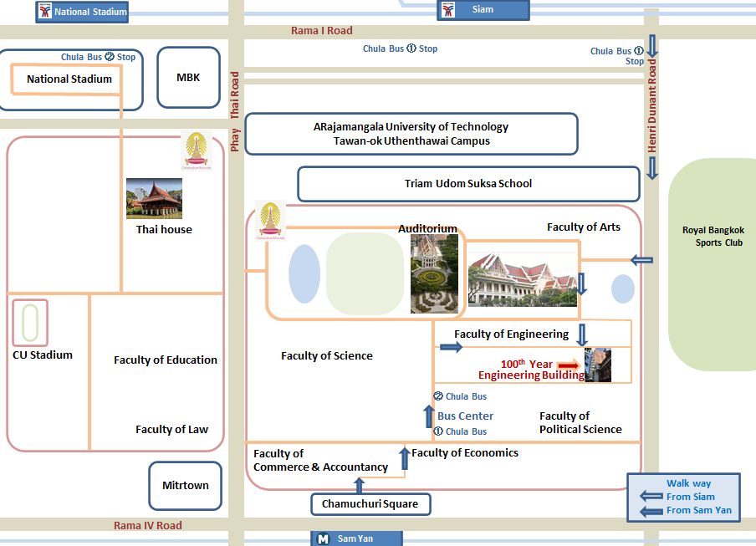Click the 'Rama I Road' label
Screen dimensions: 756x546
322,30
